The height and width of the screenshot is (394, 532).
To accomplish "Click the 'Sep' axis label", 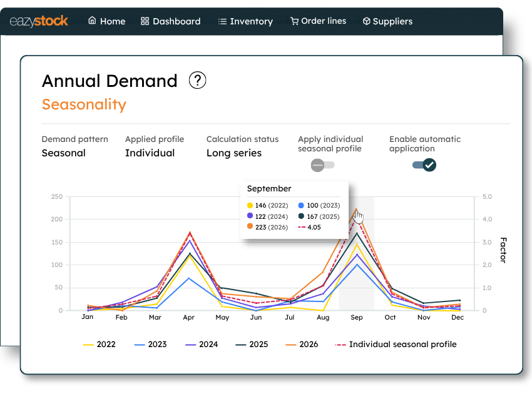I will coord(357,317).
